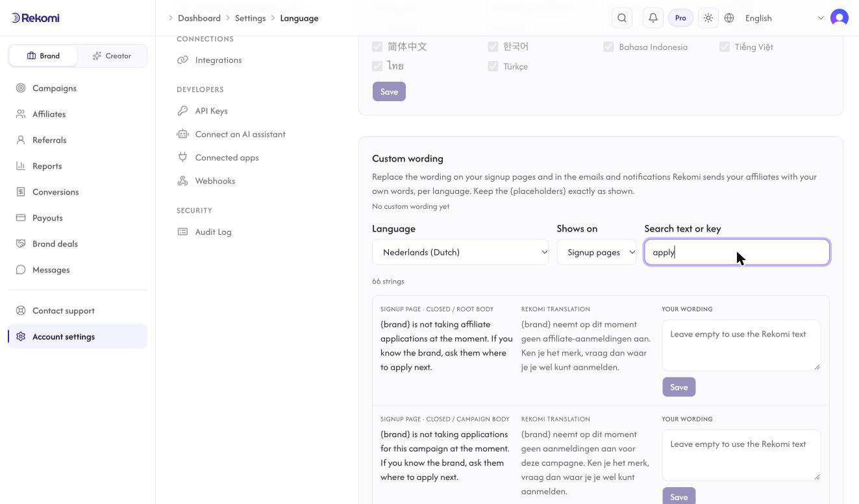The image size is (859, 504).
Task: Switch to the Brand tab
Action: (x=44, y=56)
